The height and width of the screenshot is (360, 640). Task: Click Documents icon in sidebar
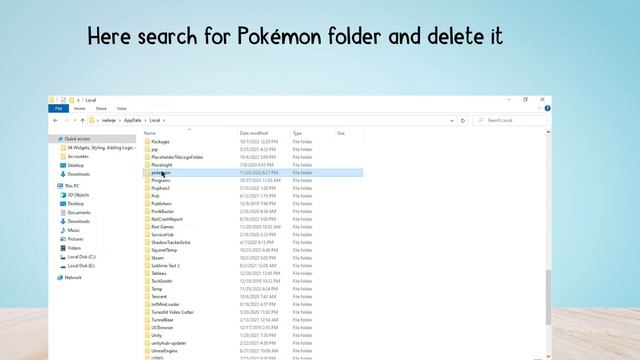pos(63,213)
